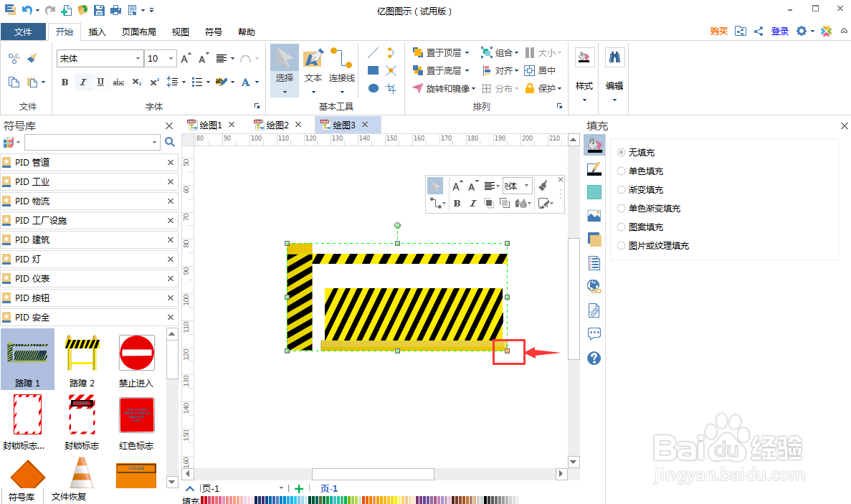Expand 旋转和镜像 dropdown
Screen dimensions: 851x504
473,88
